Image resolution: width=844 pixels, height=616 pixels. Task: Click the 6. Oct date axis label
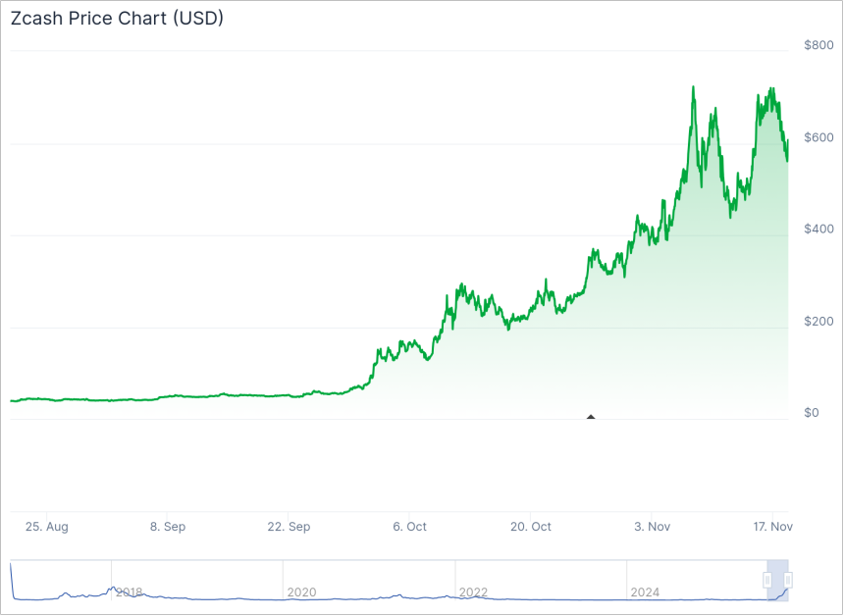click(x=409, y=527)
